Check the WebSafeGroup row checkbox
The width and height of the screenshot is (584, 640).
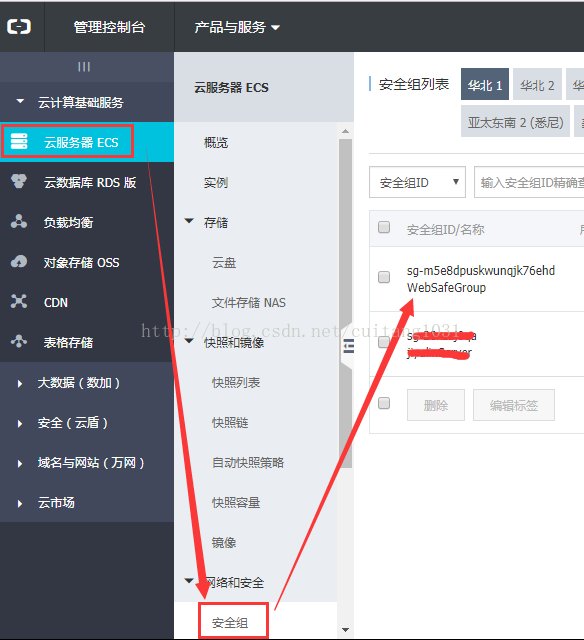[384, 277]
